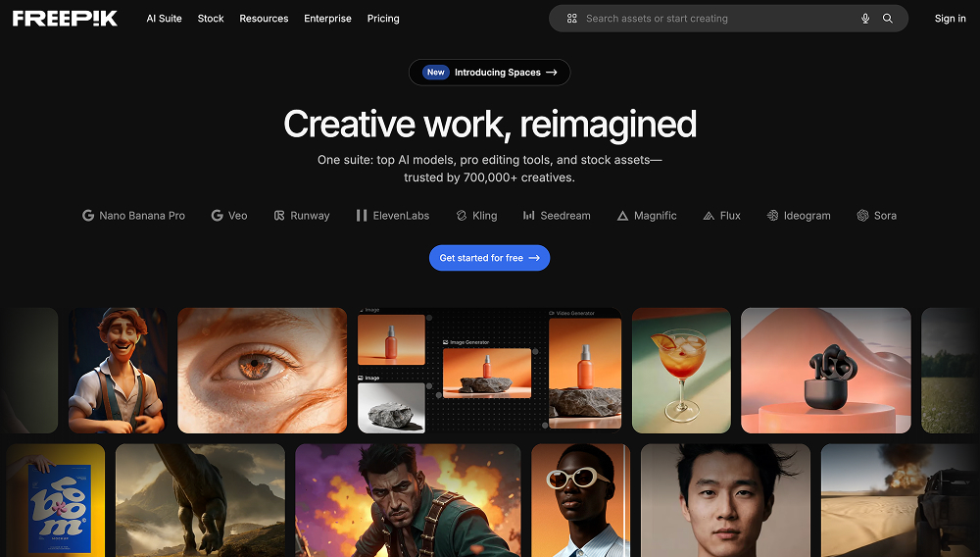The height and width of the screenshot is (557, 980).
Task: Click the Magnific triangle icon
Action: tap(622, 216)
